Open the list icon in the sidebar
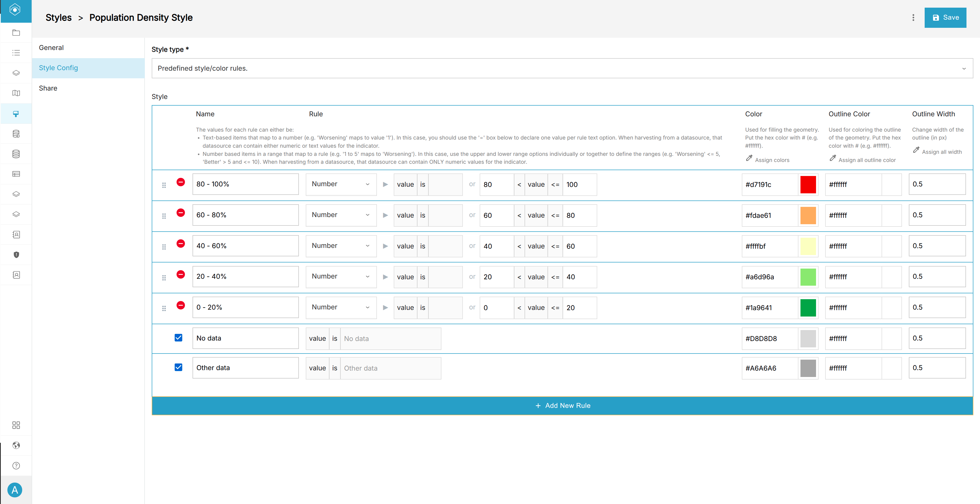Screen dimensions: 980x504 16,53
